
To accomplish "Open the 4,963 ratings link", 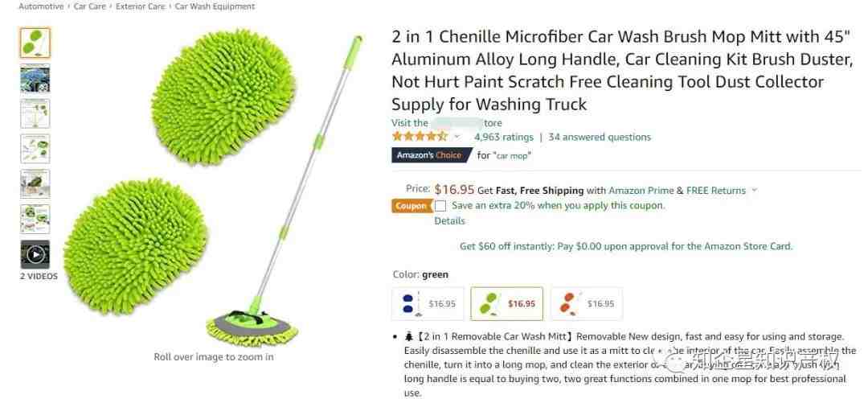I will pos(503,137).
